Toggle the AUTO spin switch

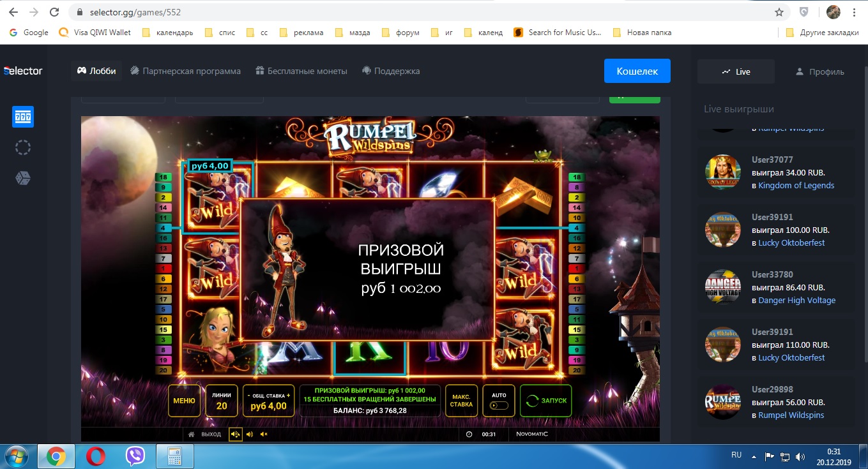click(499, 405)
